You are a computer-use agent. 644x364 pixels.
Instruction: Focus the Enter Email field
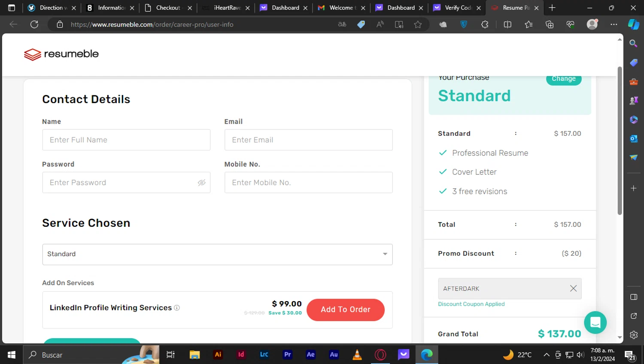point(308,140)
